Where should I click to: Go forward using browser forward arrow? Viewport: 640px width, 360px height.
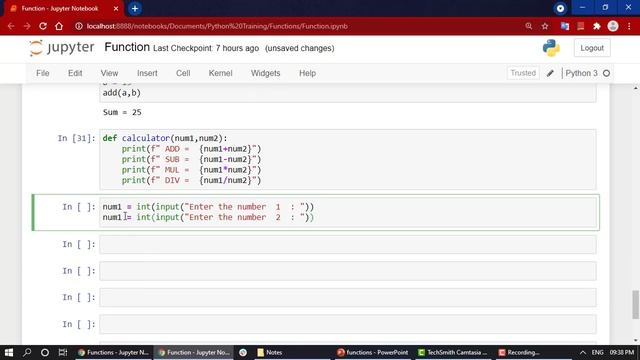coord(27,26)
